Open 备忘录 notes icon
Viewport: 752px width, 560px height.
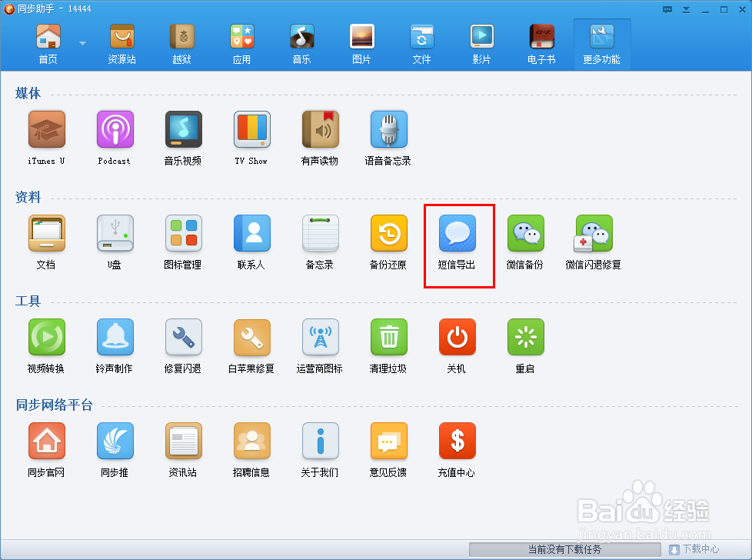tap(321, 233)
